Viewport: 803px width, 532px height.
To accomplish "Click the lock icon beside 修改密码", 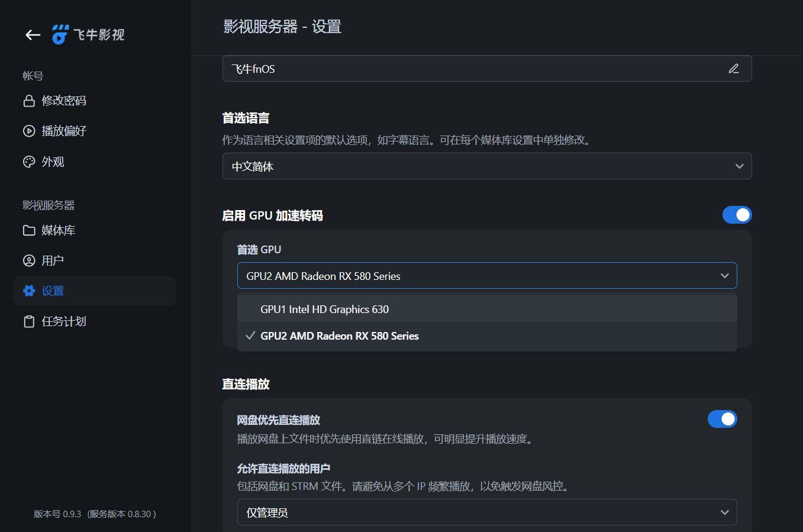I will point(29,101).
